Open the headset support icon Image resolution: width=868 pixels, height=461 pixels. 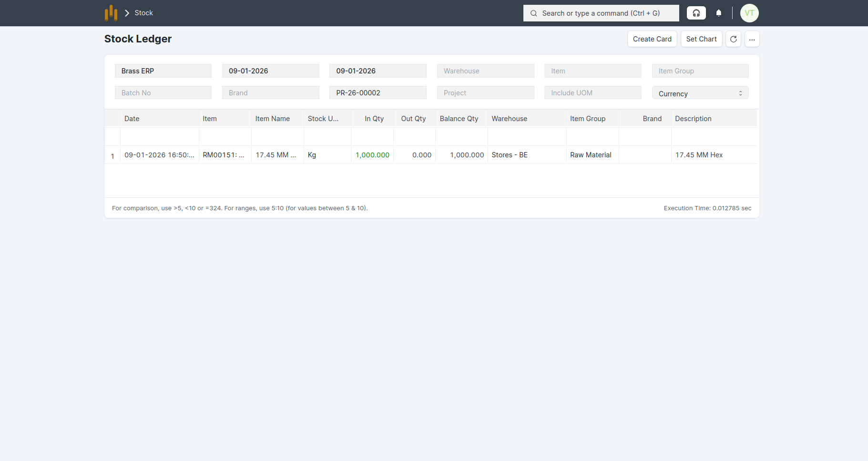pyautogui.click(x=696, y=13)
